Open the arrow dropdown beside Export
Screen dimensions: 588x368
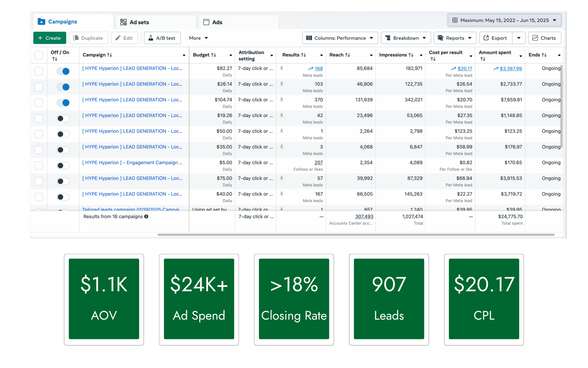click(519, 38)
